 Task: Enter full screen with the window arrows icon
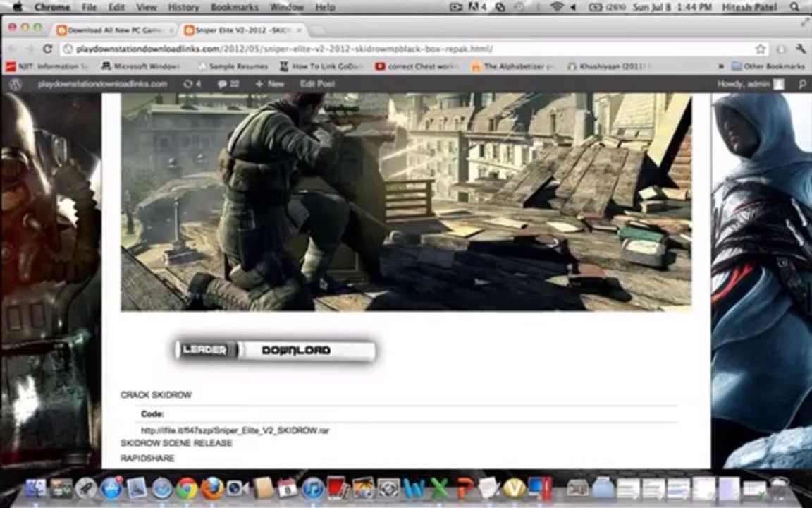coord(804,23)
